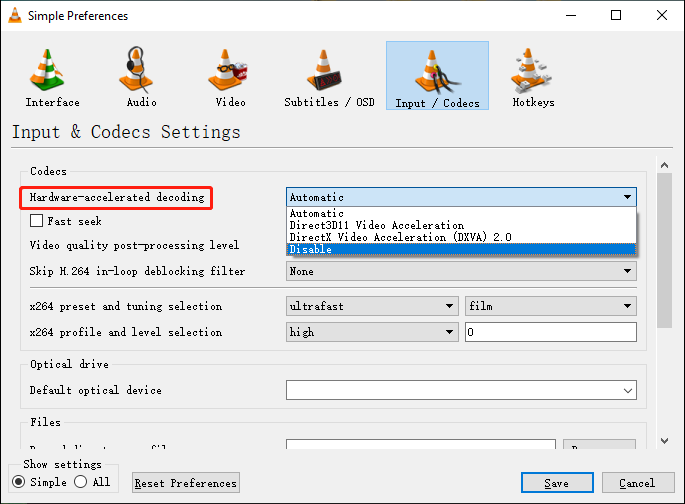Open the Subtitles / OSD cone icon

coord(324,69)
